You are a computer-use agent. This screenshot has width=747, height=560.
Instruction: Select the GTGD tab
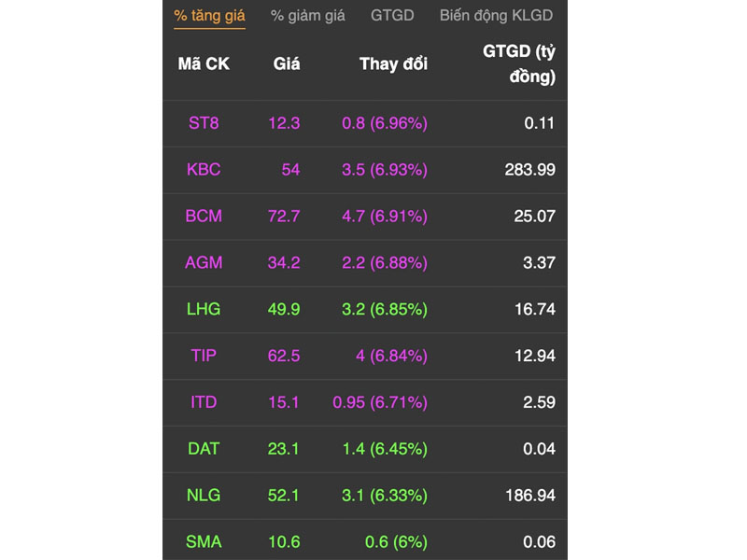coord(392,16)
